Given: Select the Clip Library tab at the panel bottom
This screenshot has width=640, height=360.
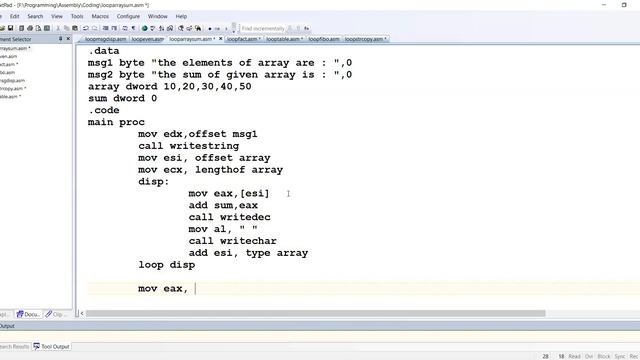Looking at the screenshot, I should point(54,314).
